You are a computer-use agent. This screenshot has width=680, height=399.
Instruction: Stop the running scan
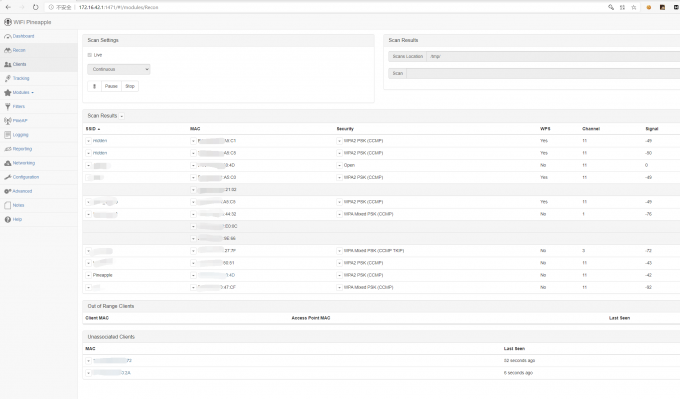pyautogui.click(x=130, y=86)
